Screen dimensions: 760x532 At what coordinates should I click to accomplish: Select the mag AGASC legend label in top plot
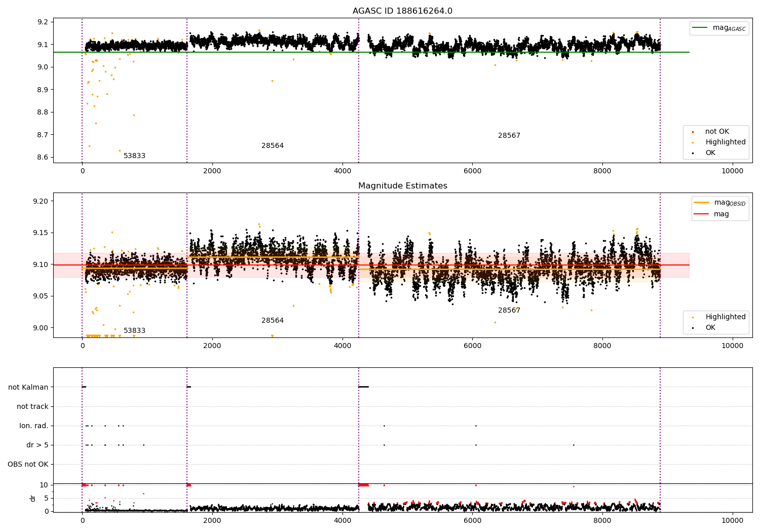(729, 28)
